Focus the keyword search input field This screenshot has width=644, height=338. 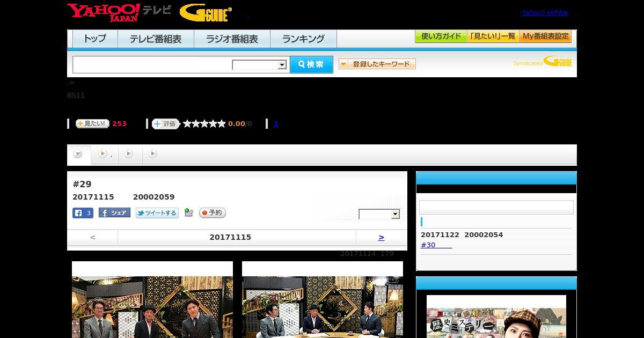pyautogui.click(x=152, y=64)
